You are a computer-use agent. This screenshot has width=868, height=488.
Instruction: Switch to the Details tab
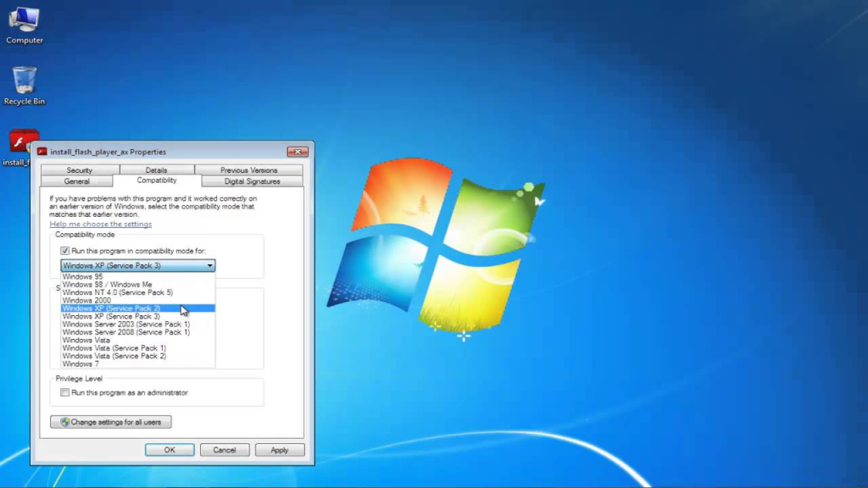pos(157,169)
